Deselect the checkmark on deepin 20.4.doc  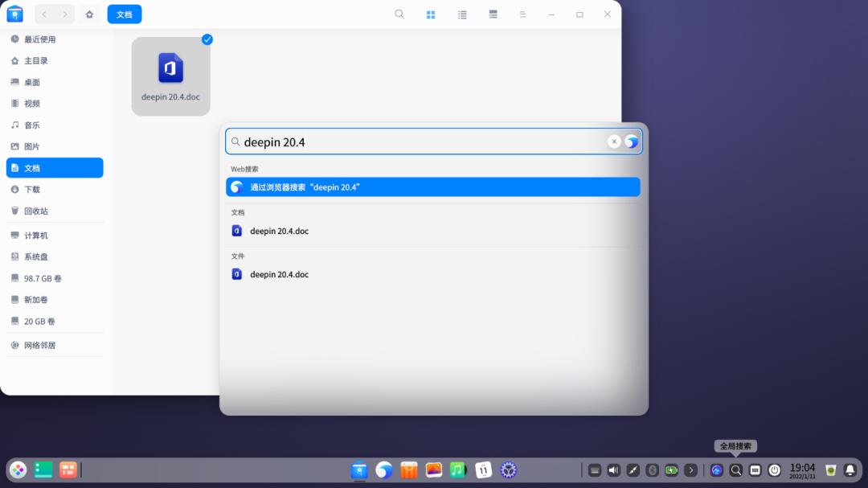207,39
